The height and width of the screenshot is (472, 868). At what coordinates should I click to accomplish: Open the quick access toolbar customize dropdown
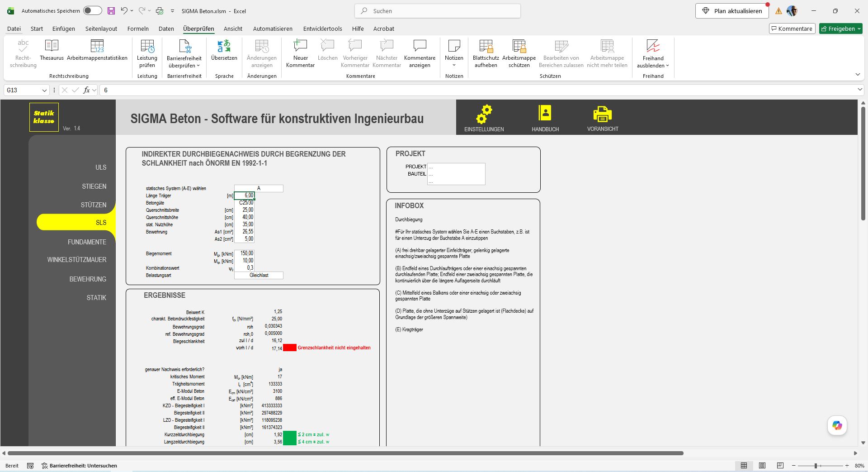(172, 11)
